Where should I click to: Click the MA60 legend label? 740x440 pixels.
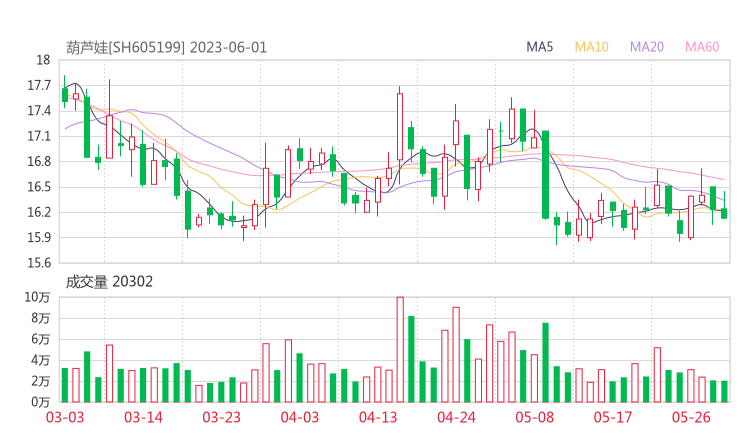pos(702,47)
